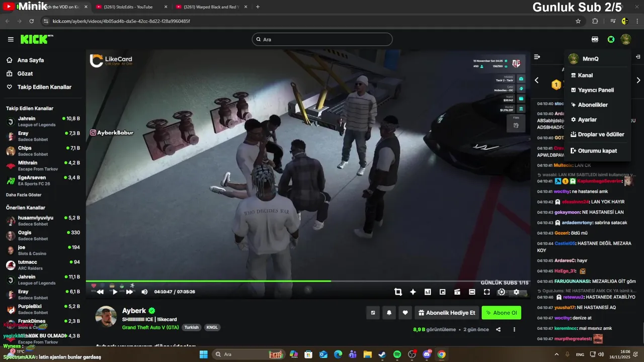This screenshot has height=362, width=644.
Task: Switch to StolzEdits YouTube browser tab
Action: click(x=131, y=7)
